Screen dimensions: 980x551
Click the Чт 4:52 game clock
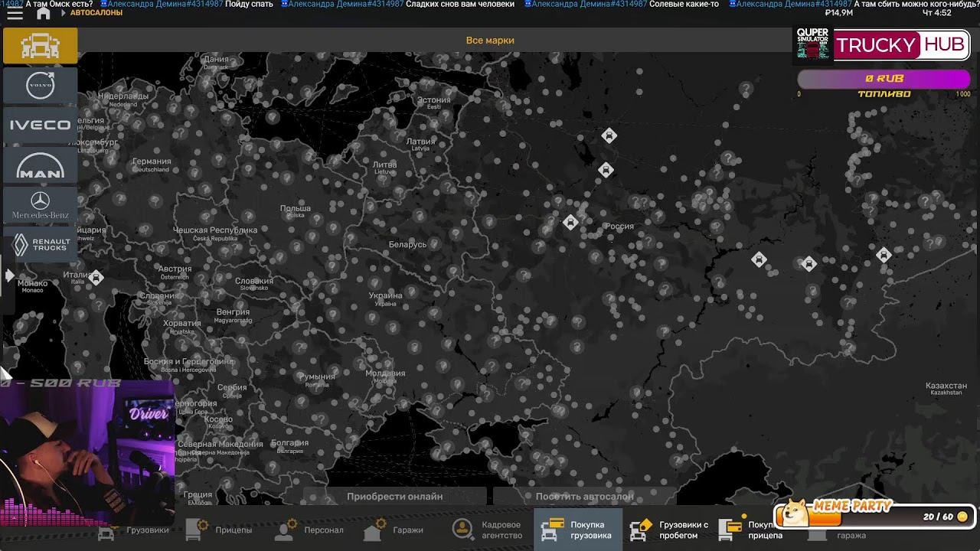(937, 13)
